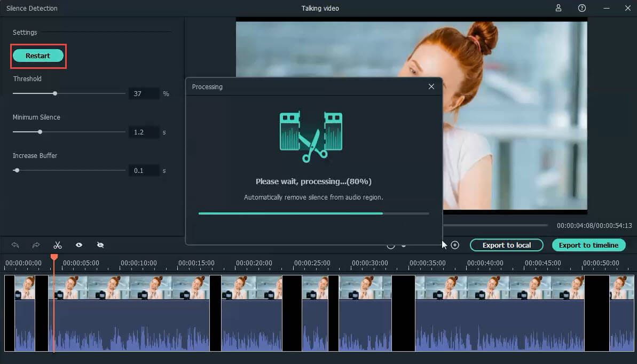Adjust the Increase Buffer slider handle
The height and width of the screenshot is (364, 637).
[x=17, y=170]
